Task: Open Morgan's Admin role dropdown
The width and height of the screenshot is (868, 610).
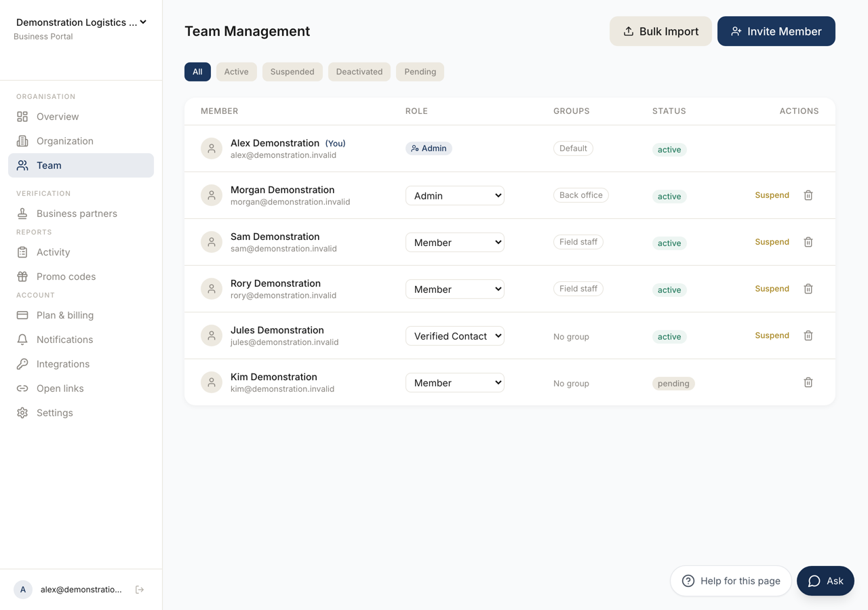Action: pos(455,195)
